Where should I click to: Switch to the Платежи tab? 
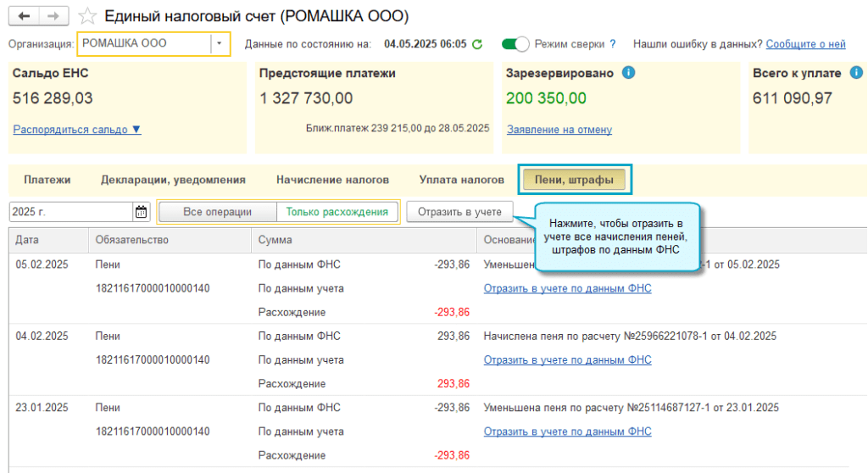(x=47, y=180)
